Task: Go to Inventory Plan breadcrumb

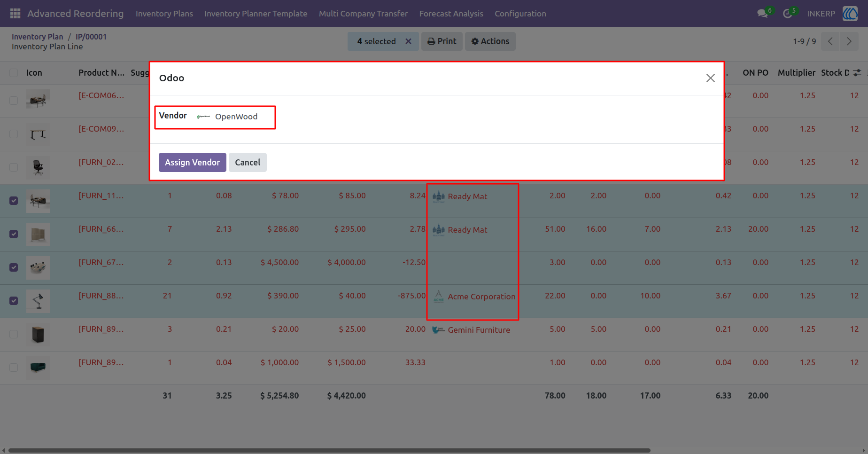Action: pos(38,37)
